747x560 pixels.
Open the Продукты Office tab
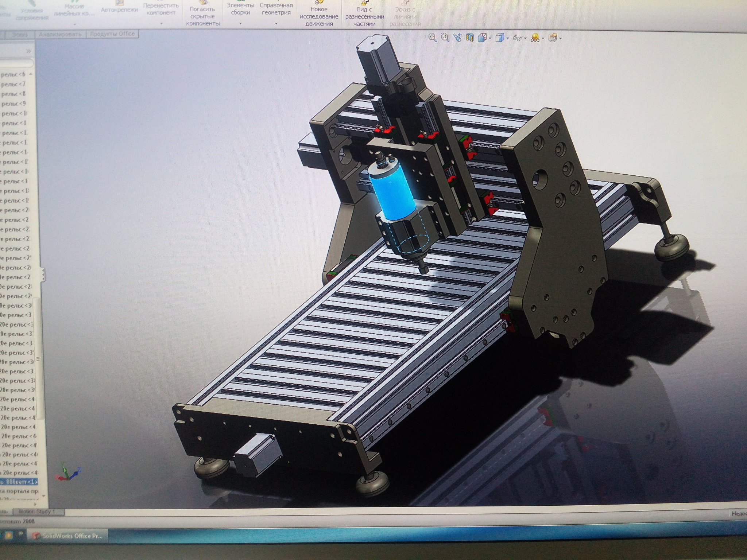(112, 34)
